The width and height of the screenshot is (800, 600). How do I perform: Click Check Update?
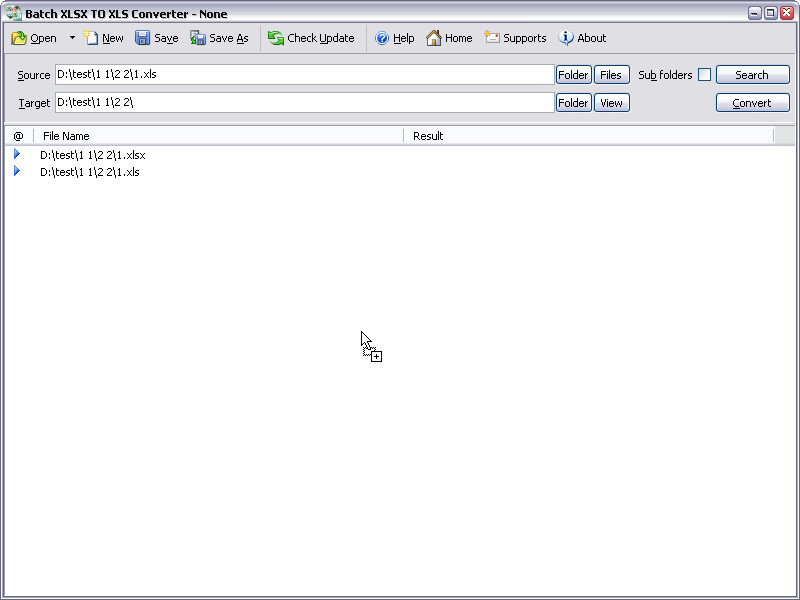coord(311,38)
